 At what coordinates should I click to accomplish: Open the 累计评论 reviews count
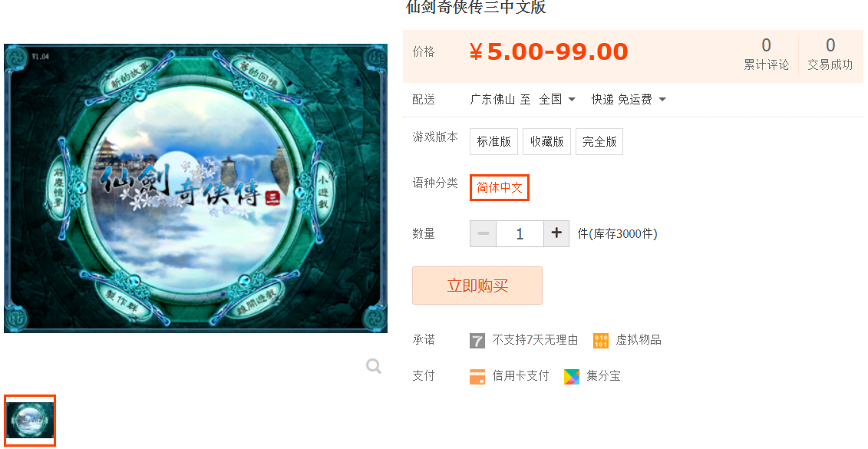766,54
